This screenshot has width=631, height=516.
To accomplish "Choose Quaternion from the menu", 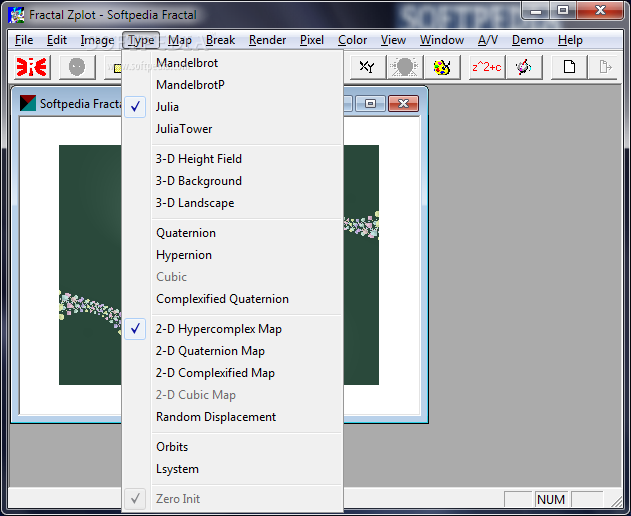I will [x=233, y=233].
